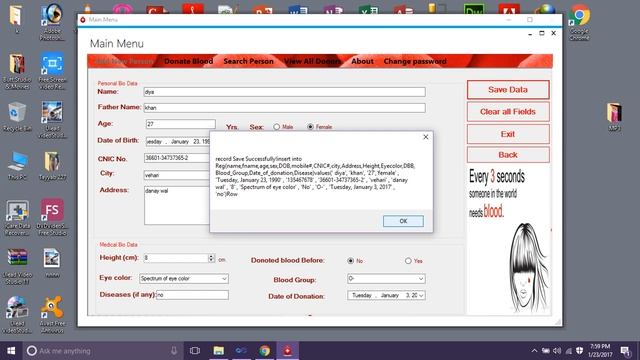Activate the Cortana microphone icon
640x360 pixels.
(x=174, y=351)
